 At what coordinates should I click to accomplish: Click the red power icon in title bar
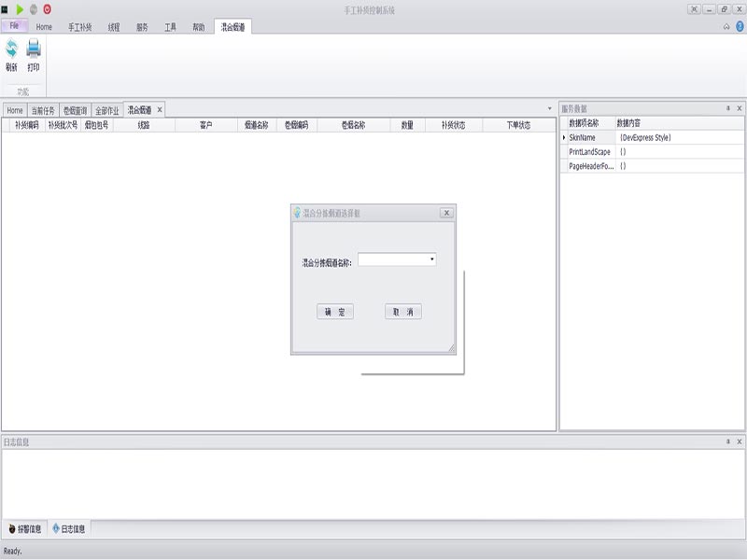point(47,8)
